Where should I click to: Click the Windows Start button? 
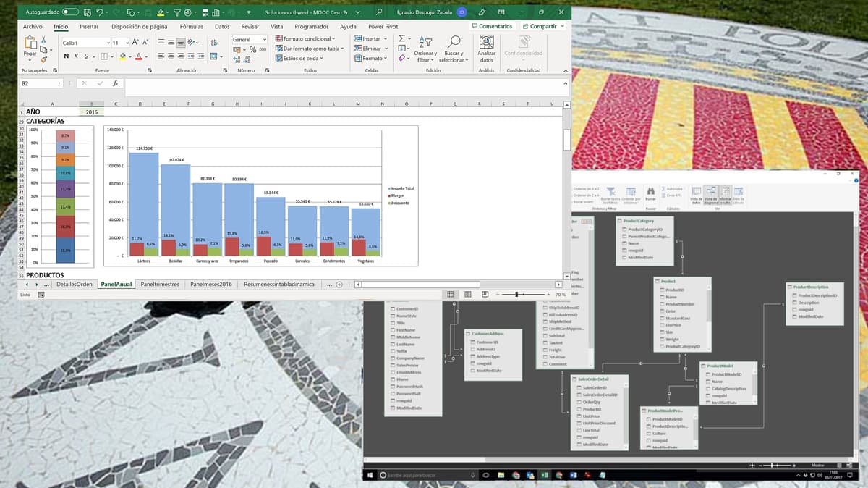pyautogui.click(x=371, y=475)
